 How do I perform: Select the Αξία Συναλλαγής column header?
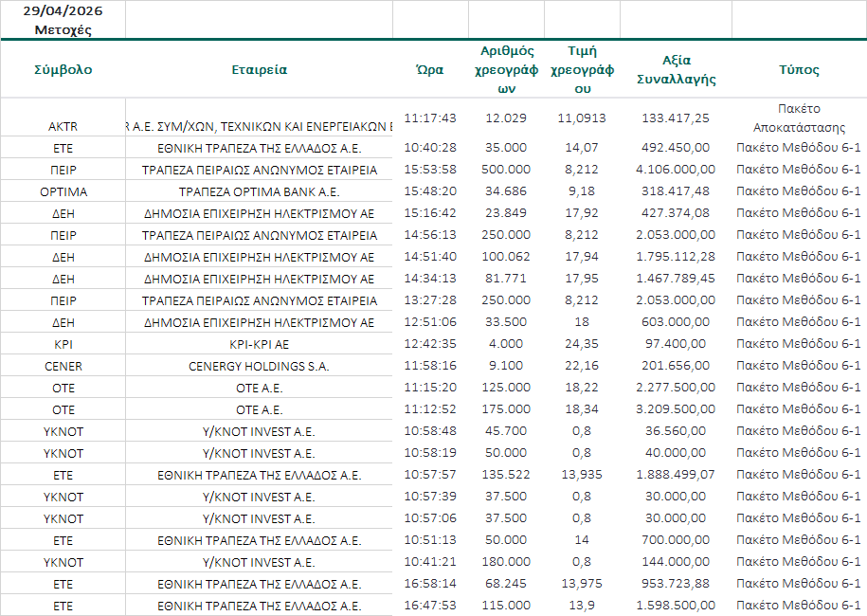tap(676, 69)
